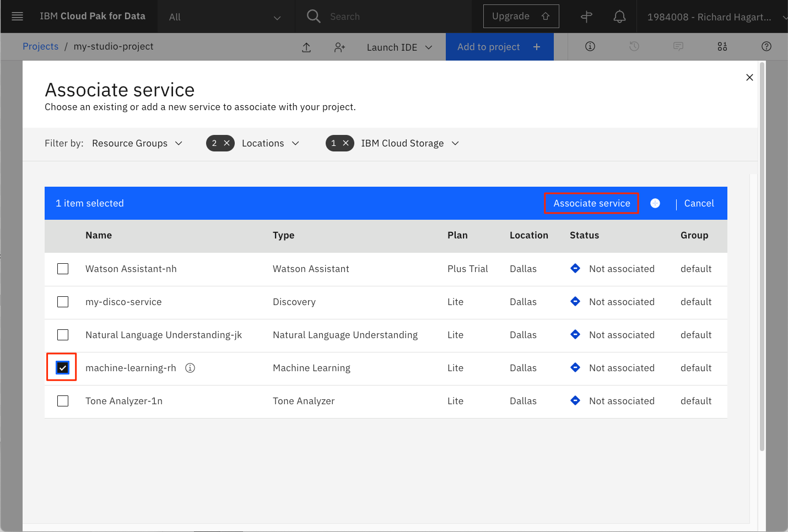
Task: Click info icon next to machine-learning-rh
Action: pyautogui.click(x=190, y=368)
